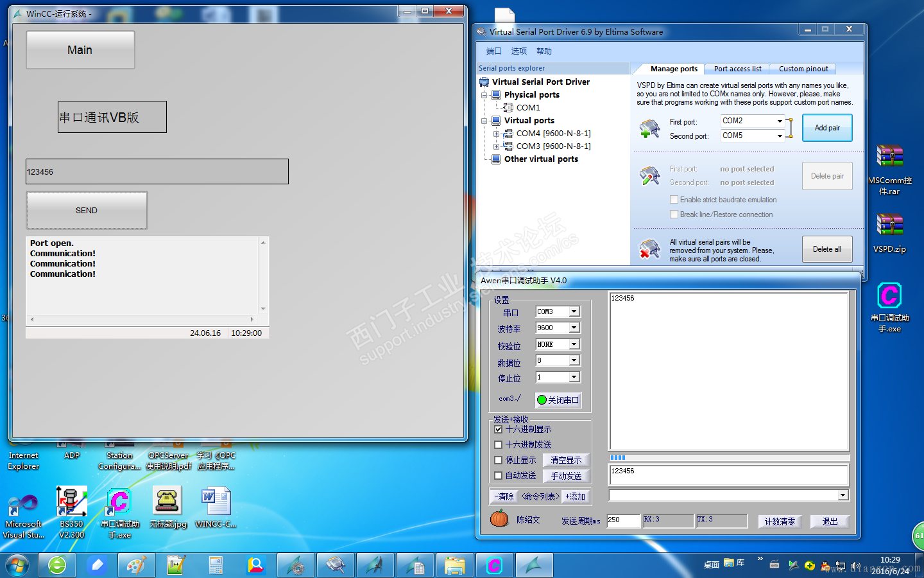Image resolution: width=924 pixels, height=578 pixels.
Task: Click the blue progress bar under receive area
Action: pyautogui.click(x=729, y=458)
